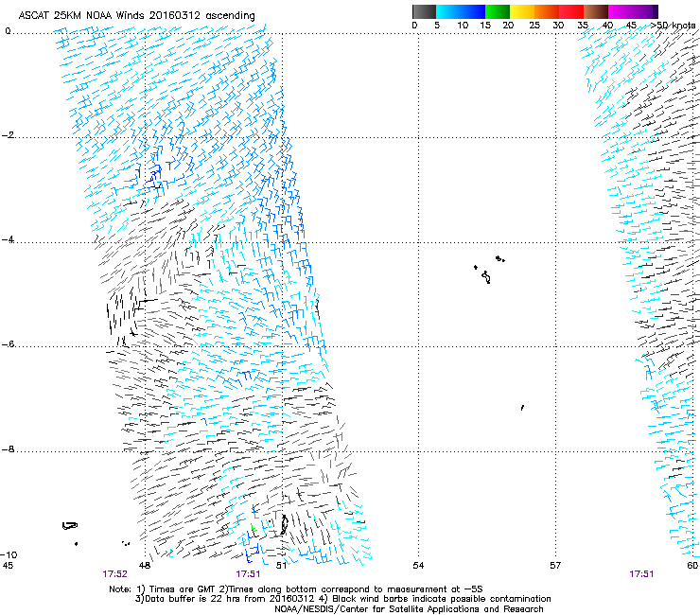Click latitude axis label '-8'
The image size is (700, 615).
click(x=9, y=449)
